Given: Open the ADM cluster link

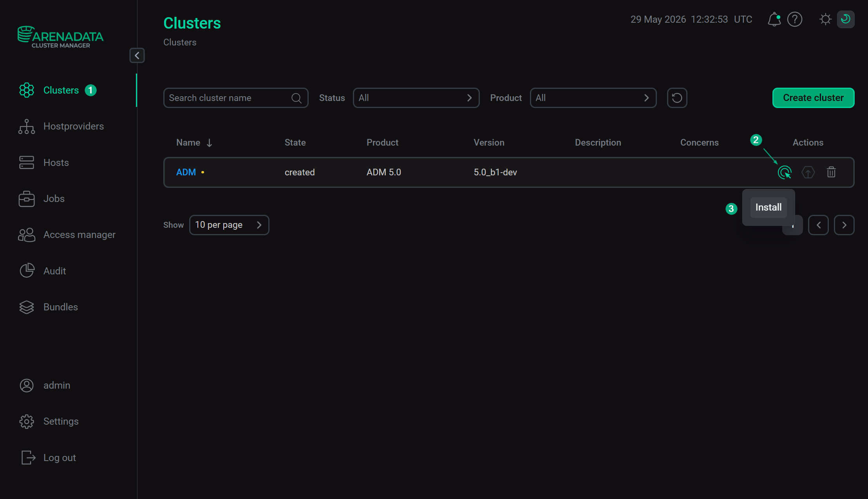Looking at the screenshot, I should click(186, 172).
